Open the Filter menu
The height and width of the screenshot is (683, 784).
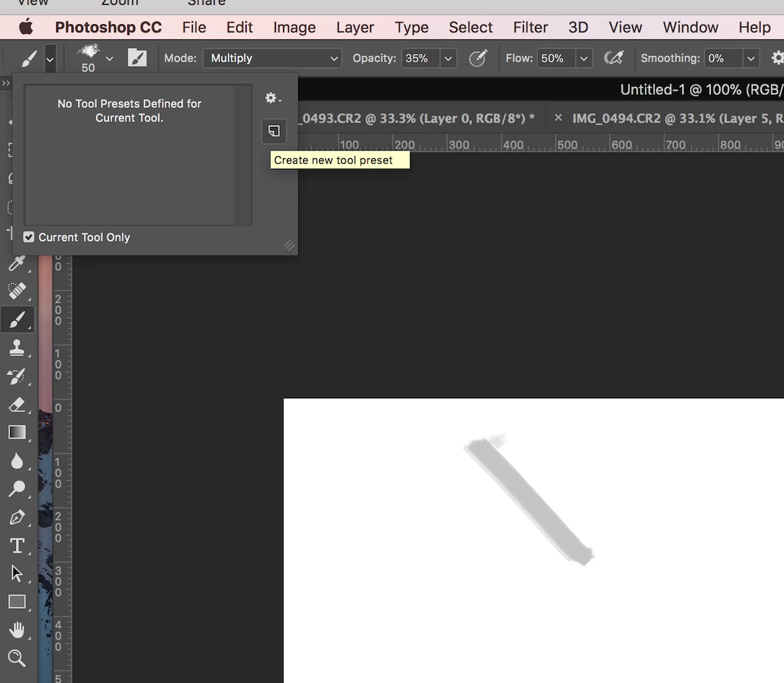(530, 27)
